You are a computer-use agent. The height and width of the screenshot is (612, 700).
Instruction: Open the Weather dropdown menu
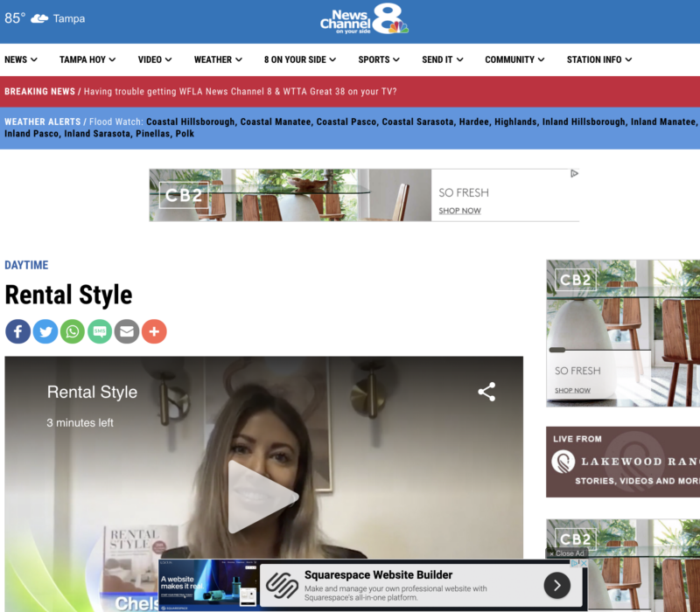tap(218, 59)
